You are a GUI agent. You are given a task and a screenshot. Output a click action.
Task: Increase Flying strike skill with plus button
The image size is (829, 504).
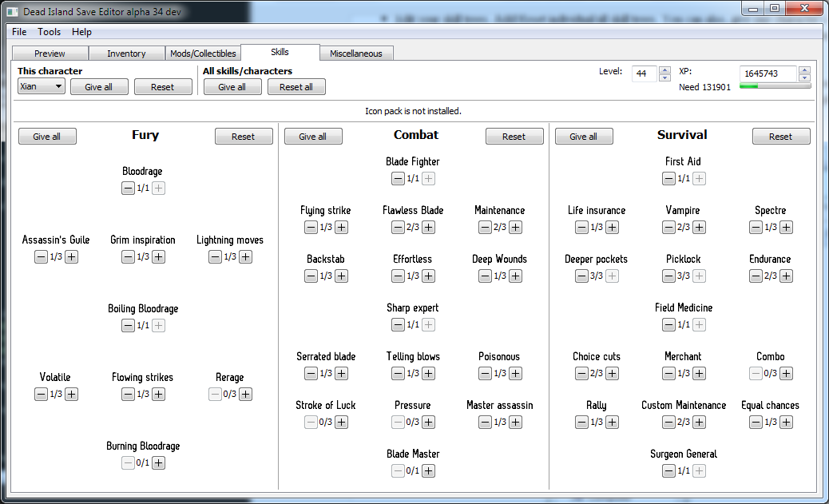(341, 228)
